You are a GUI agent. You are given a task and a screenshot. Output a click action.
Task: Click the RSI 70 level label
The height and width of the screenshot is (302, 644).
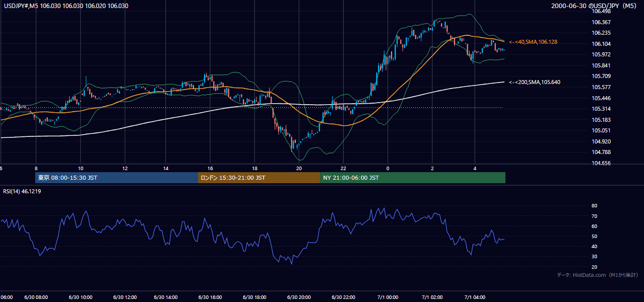coord(594,216)
